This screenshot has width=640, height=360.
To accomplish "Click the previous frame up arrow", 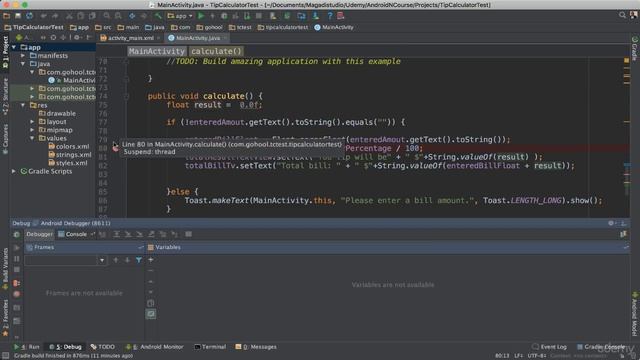I will coord(116,260).
